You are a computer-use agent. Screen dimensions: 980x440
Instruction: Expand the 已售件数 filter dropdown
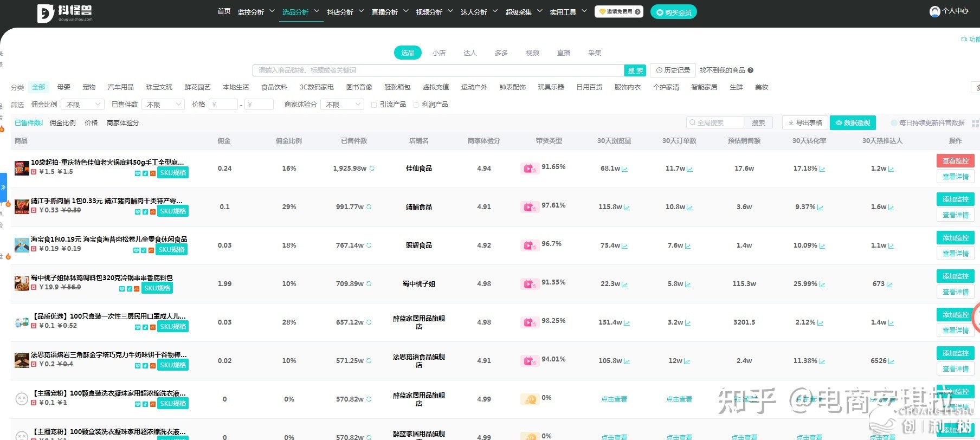coord(164,105)
